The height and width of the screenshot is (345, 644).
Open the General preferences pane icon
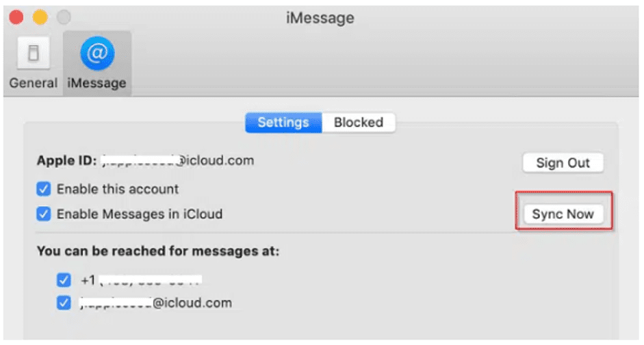click(34, 53)
